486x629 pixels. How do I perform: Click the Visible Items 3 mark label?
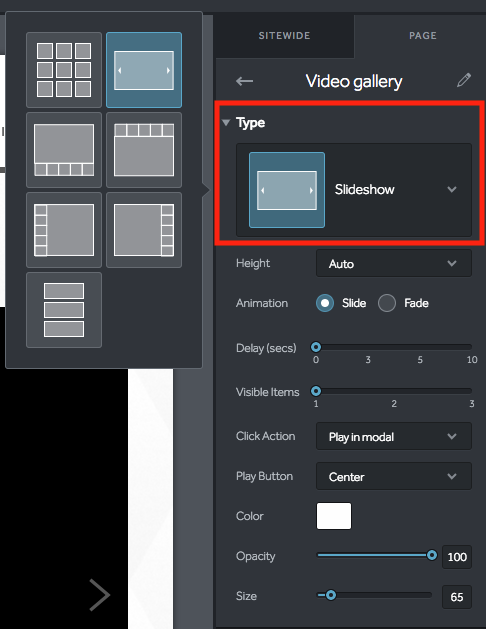tap(472, 404)
